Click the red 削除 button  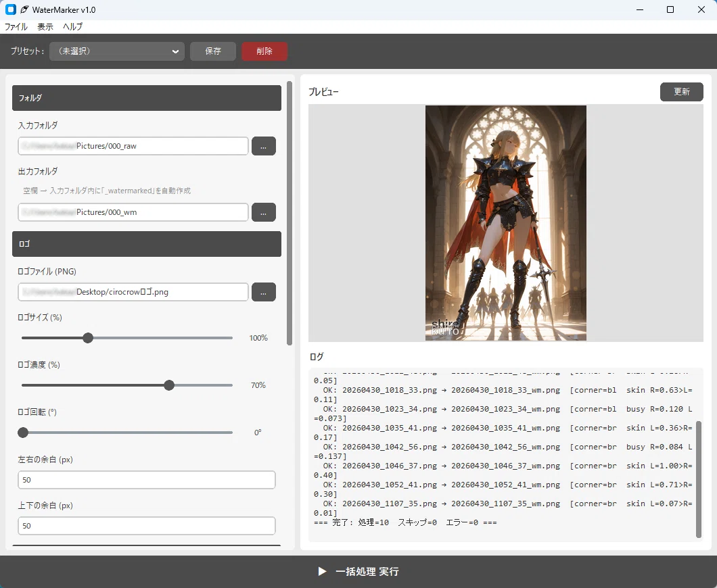264,51
